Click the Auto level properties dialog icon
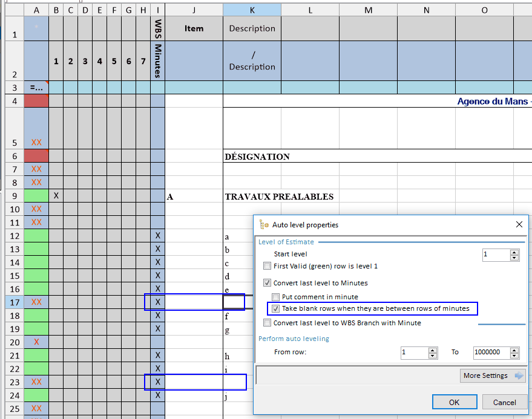532x419 pixels. [x=263, y=225]
